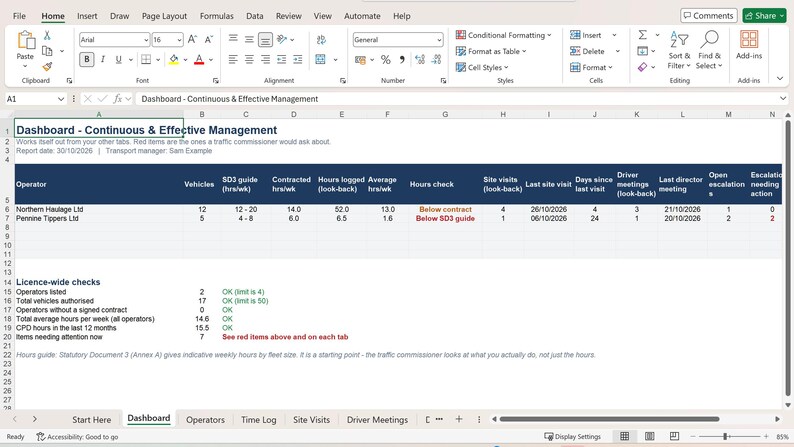Click the Accounting Number Format icon
Screen dimensions: 794x447
point(361,60)
